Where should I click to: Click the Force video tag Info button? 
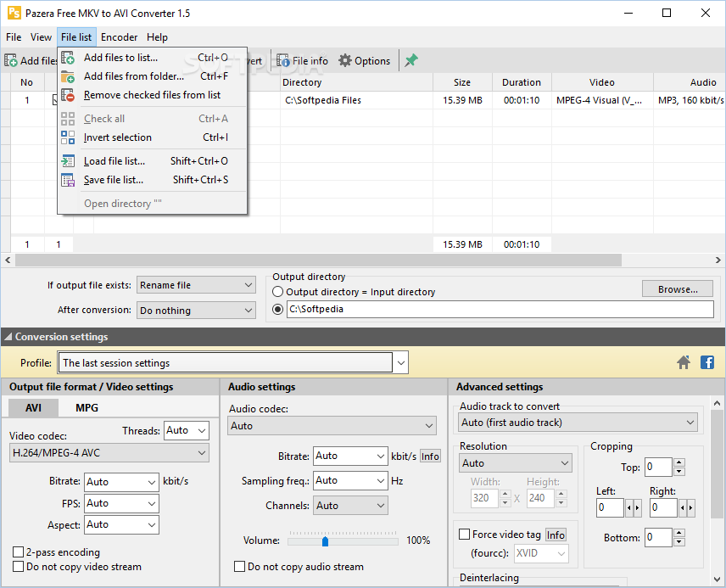click(x=556, y=535)
